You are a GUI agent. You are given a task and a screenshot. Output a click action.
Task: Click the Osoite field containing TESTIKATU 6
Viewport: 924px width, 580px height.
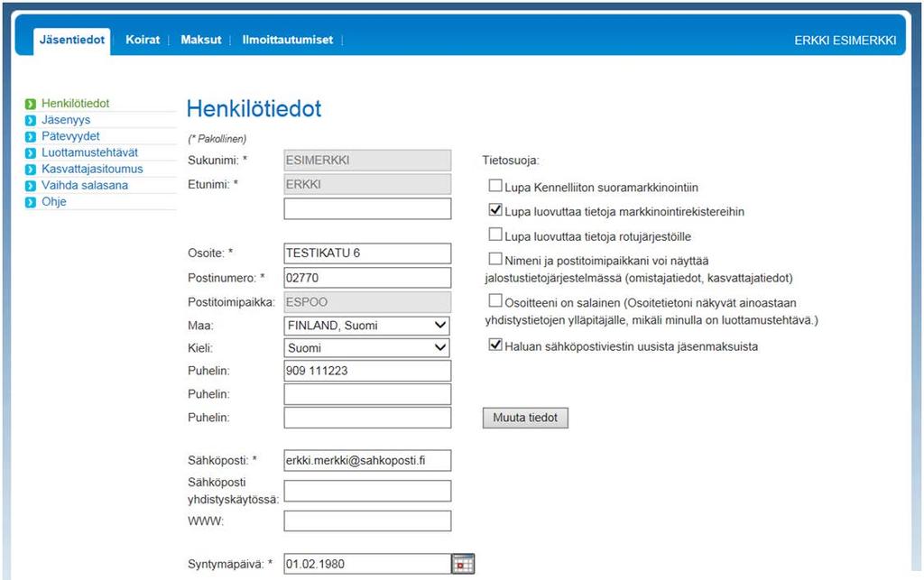pyautogui.click(x=368, y=253)
